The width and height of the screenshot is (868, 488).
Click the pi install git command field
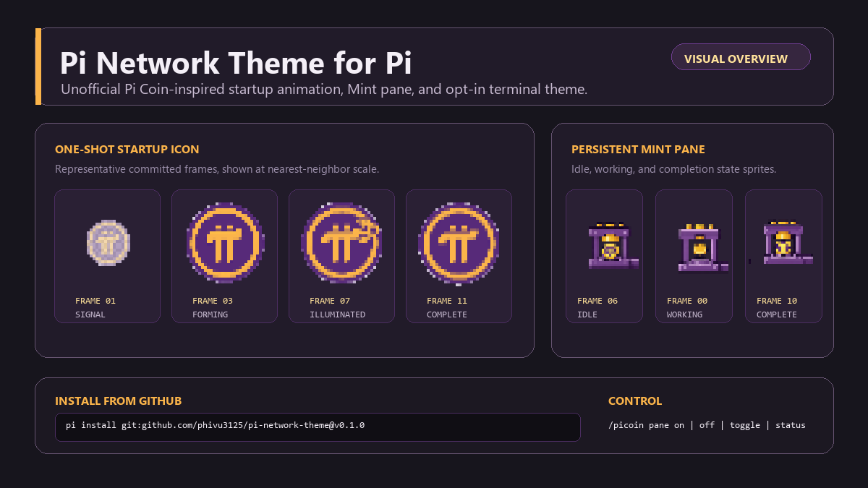[x=318, y=427]
